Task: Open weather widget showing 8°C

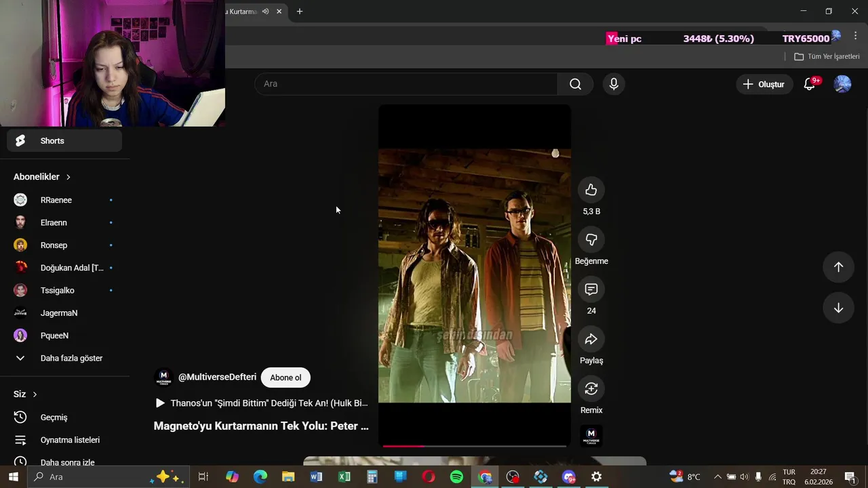Action: pyautogui.click(x=685, y=477)
